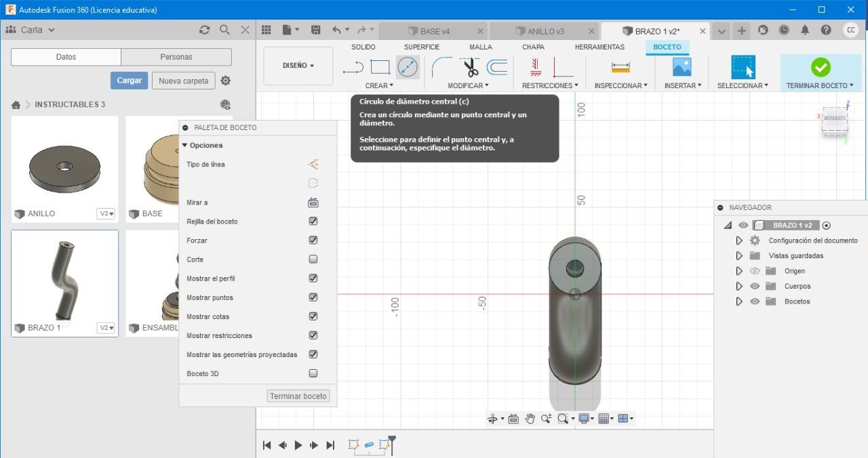
Task: Click the Trim scissors tool
Action: [x=471, y=67]
